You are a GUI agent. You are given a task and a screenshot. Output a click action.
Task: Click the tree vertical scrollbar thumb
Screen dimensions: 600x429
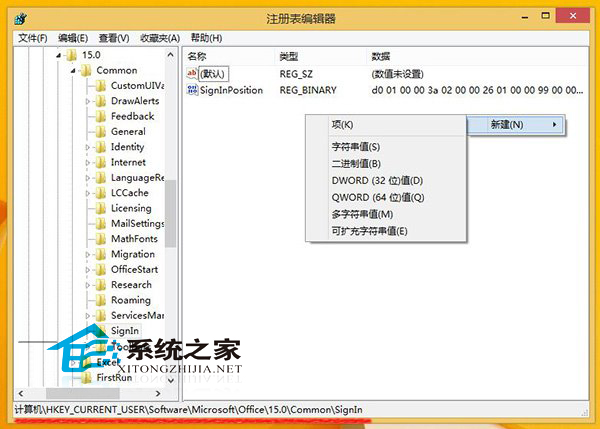tap(171, 214)
